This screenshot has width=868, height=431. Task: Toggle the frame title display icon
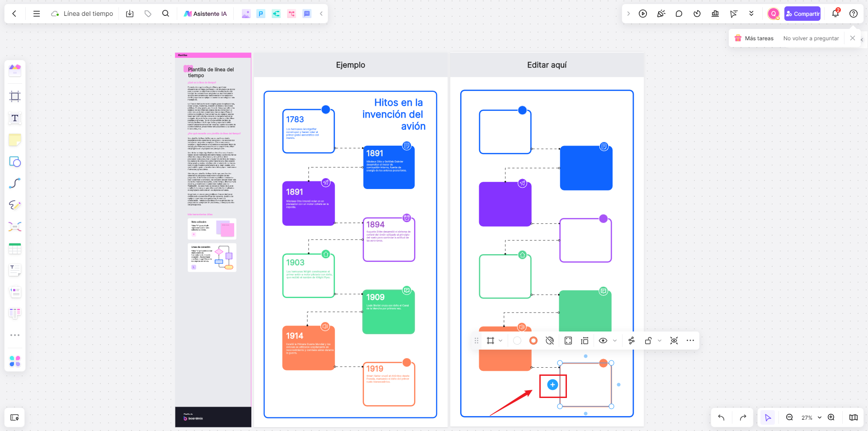(x=585, y=341)
